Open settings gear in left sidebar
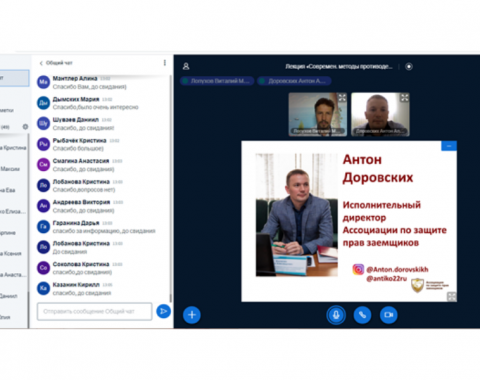This screenshot has width=480, height=380. coord(25,127)
